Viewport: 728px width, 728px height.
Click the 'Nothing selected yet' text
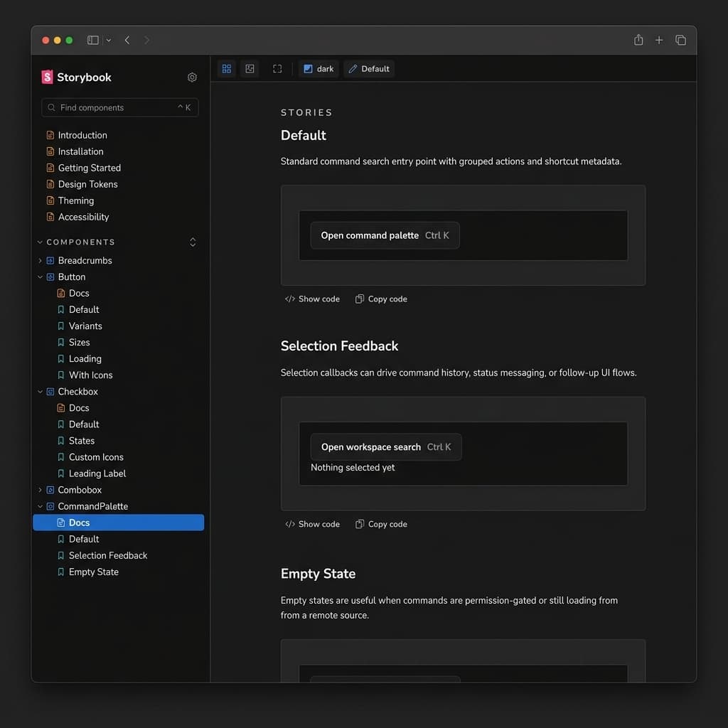pos(353,468)
